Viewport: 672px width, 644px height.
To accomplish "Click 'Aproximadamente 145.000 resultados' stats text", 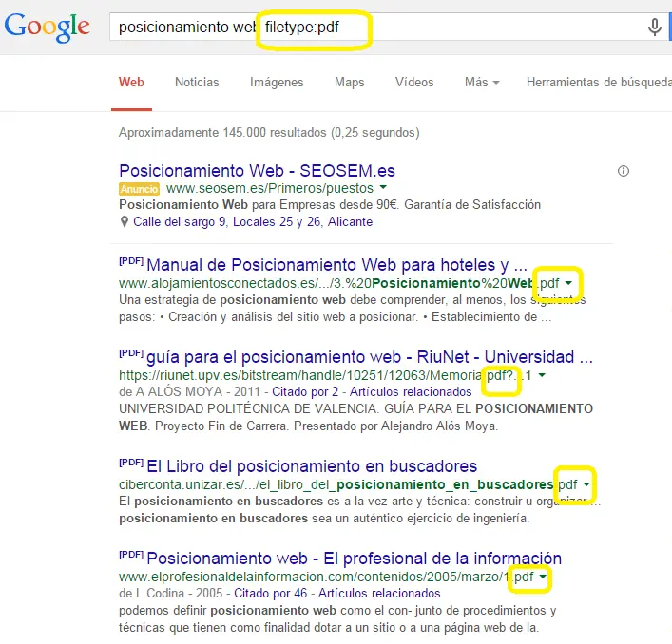I will tap(269, 133).
